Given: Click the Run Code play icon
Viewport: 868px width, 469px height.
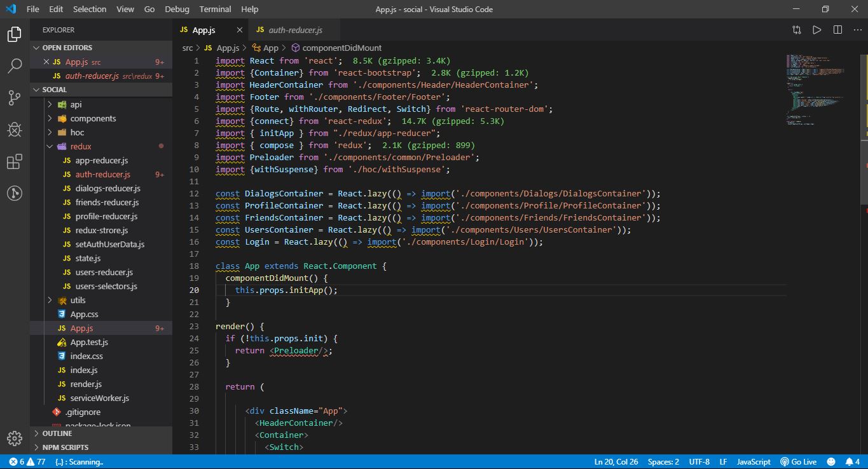Looking at the screenshot, I should [x=817, y=30].
